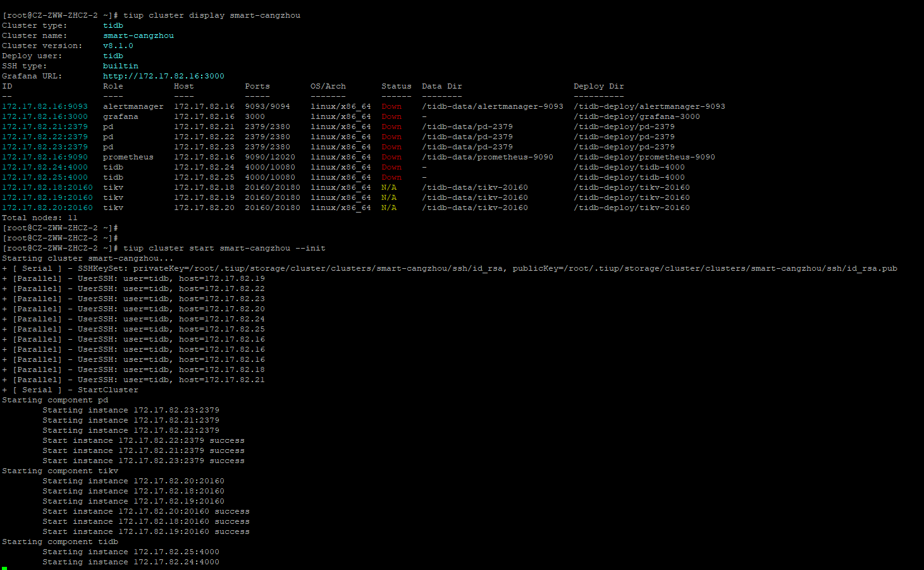Select 'Starting instance 172.17.82.20:20160' line

tap(133, 481)
